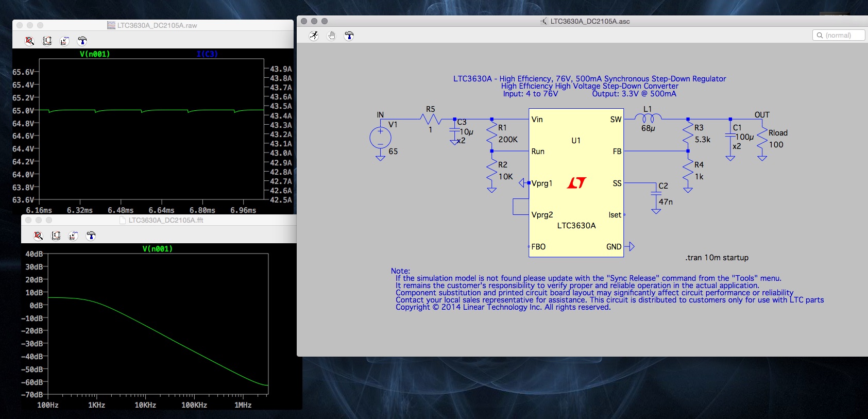Click the R1 200K resistor symbol
This screenshot has width=868, height=419.
point(491,133)
